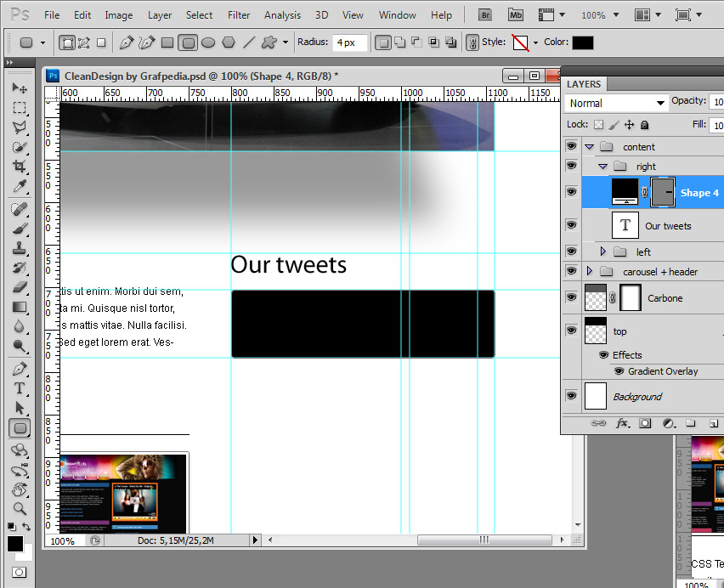Choose Polygon shape in options bar
724x588 pixels.
pos(229,43)
